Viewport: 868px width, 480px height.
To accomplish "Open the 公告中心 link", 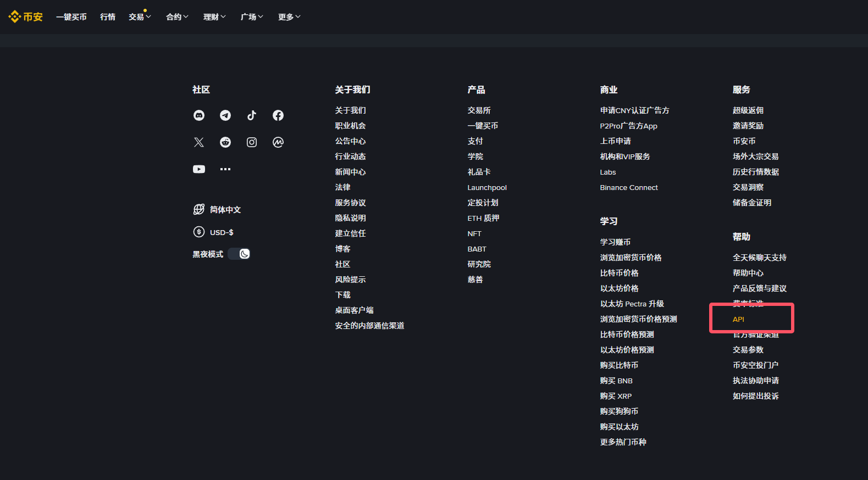I will (350, 141).
